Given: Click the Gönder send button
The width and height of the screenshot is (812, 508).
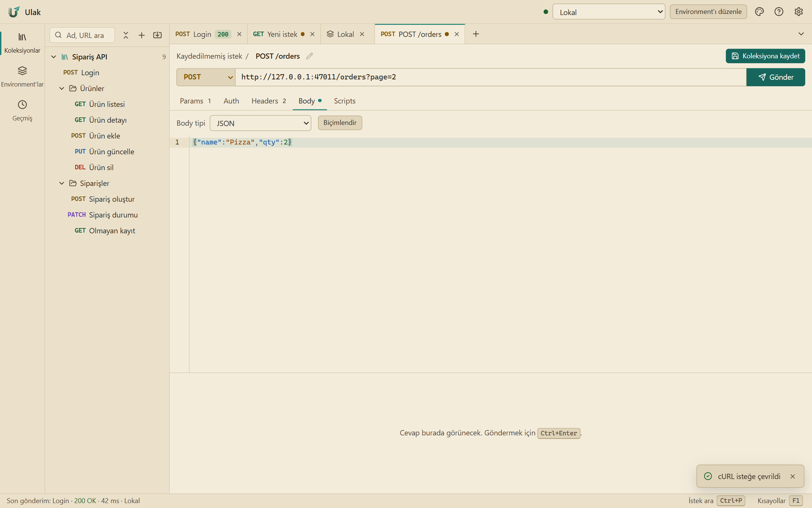Looking at the screenshot, I should click(x=776, y=77).
